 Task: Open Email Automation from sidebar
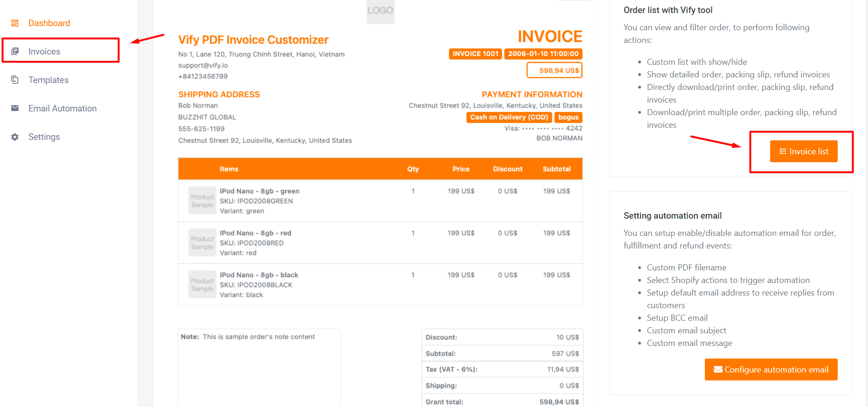62,108
